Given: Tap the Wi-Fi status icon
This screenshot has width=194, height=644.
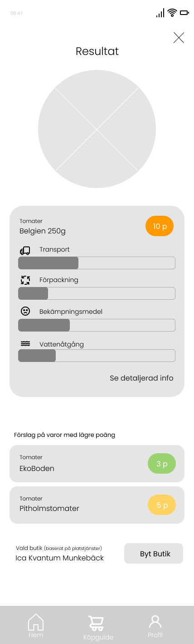Looking at the screenshot, I should coord(172,13).
